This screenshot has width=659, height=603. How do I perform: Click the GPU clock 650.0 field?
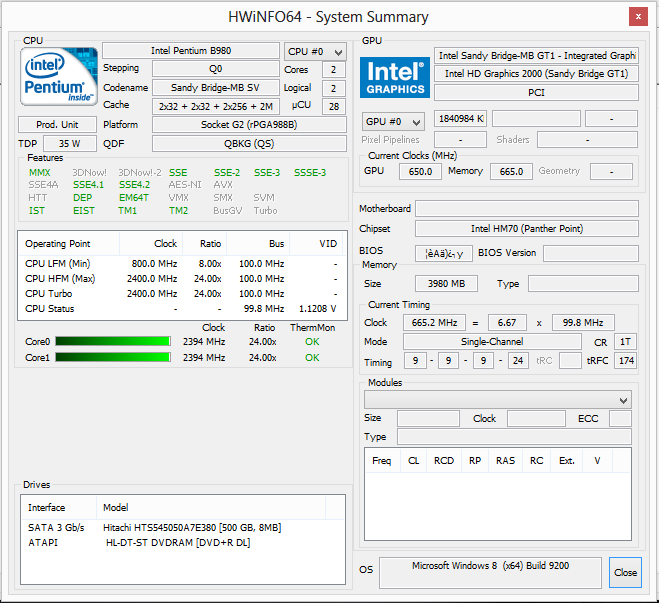pos(420,171)
